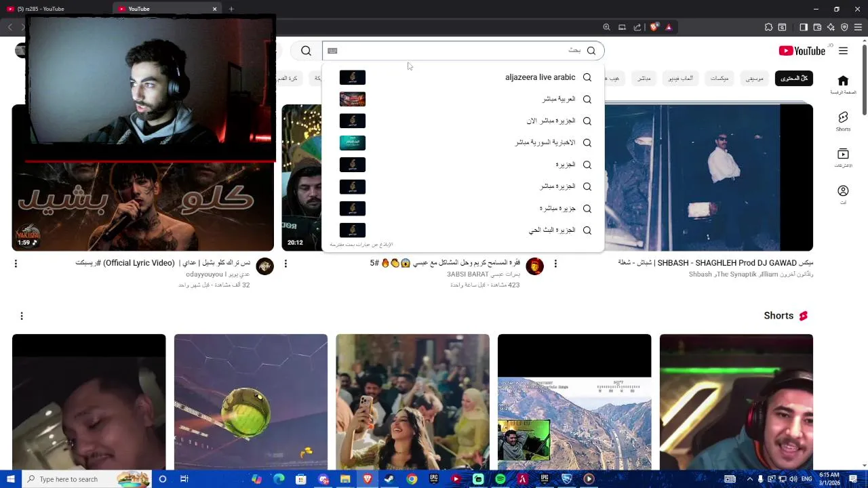The height and width of the screenshot is (488, 868).
Task: Open the You account icon in sidebar
Action: pos(843,195)
